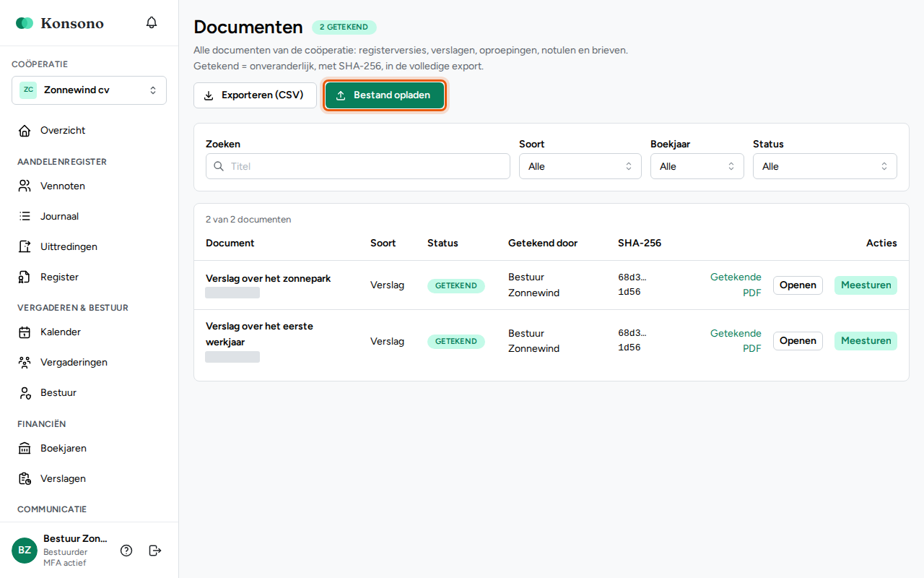
Task: Click the BZ user avatar
Action: (x=25, y=551)
